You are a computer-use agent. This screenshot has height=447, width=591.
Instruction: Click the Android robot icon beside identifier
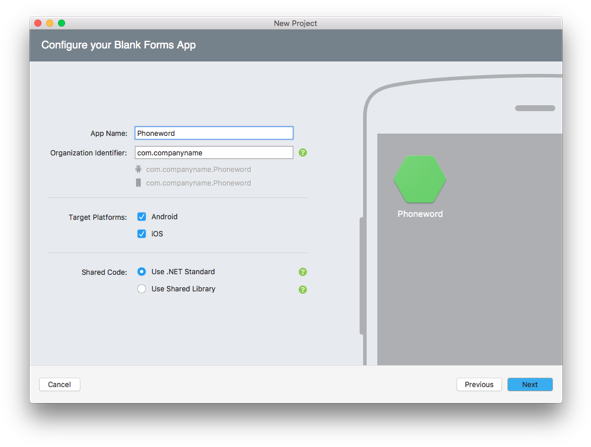pyautogui.click(x=138, y=169)
